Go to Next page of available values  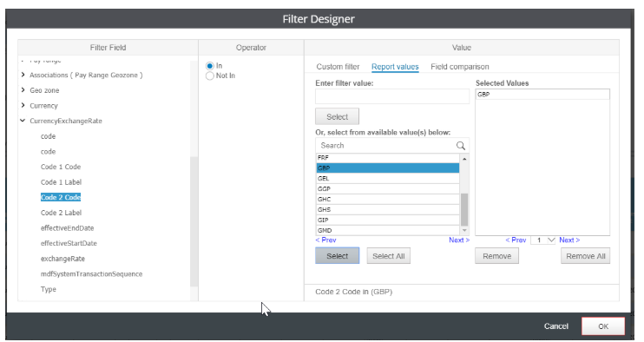coord(459,240)
